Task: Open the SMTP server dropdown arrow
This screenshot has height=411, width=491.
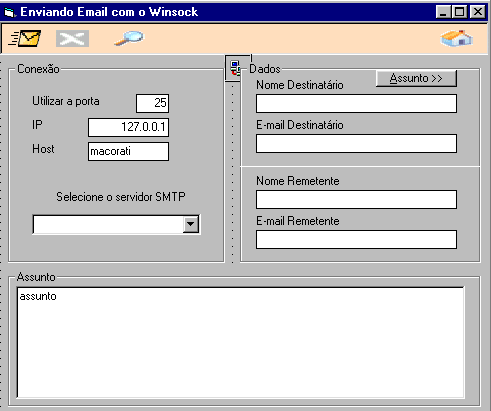Action: click(191, 224)
